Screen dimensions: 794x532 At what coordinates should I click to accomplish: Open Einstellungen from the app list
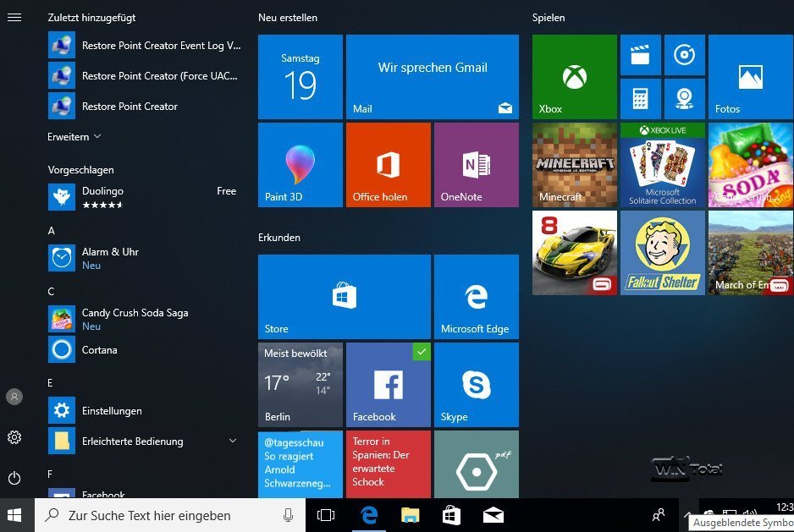pyautogui.click(x=144, y=410)
